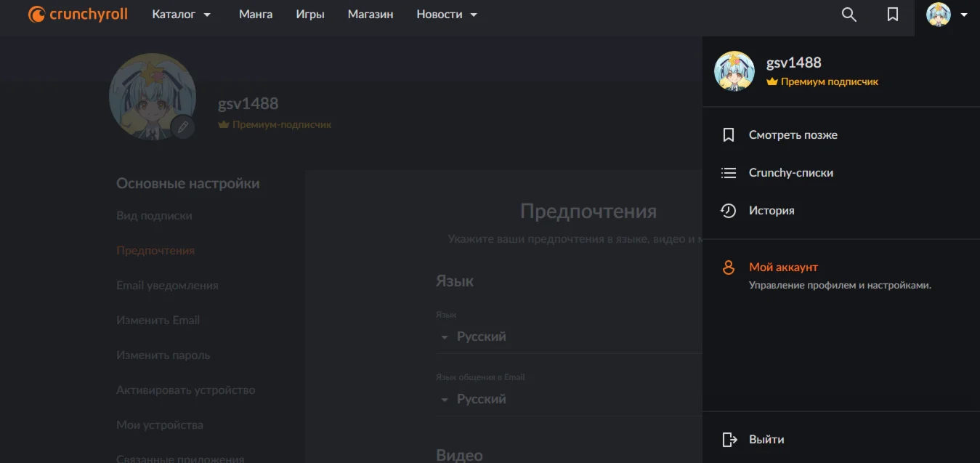Click the header profile avatar

(938, 15)
